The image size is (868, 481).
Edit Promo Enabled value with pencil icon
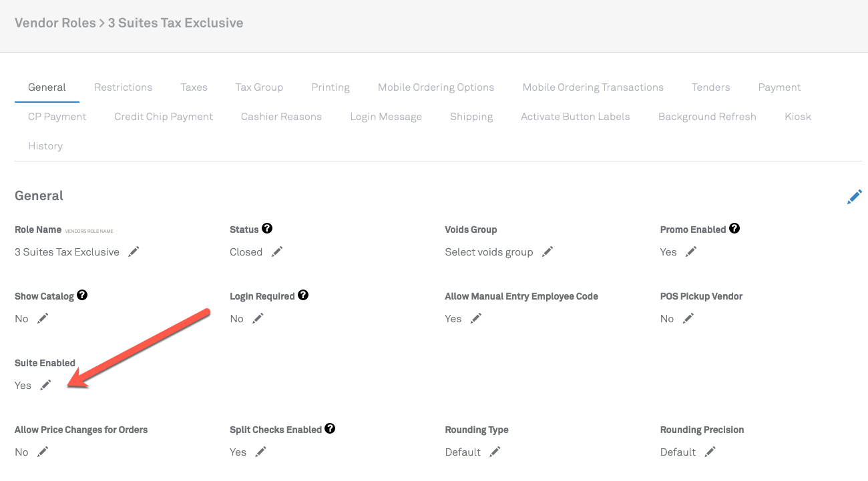[x=691, y=252]
